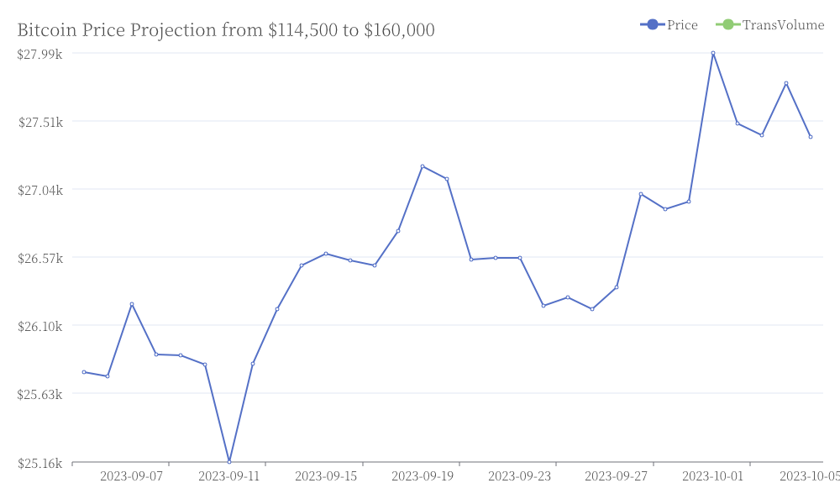Click the 2023-09-23 x-axis label
This screenshot has width=840, height=504.
[x=519, y=476]
